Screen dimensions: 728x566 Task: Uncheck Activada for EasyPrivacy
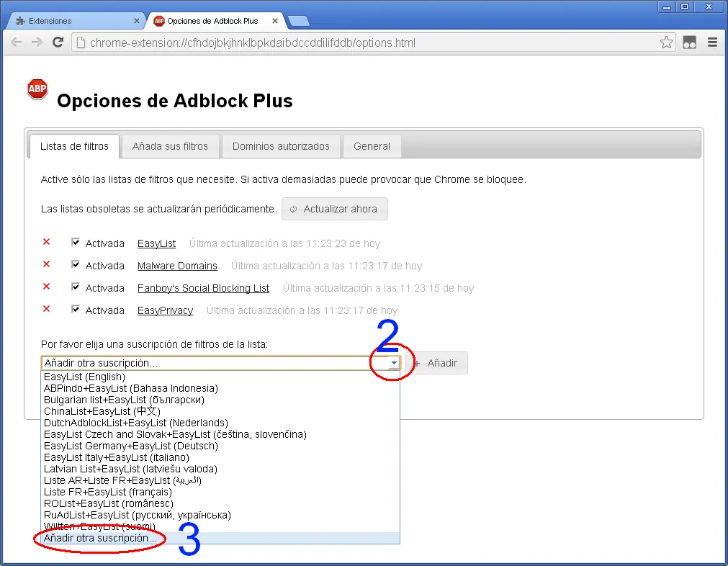[75, 309]
